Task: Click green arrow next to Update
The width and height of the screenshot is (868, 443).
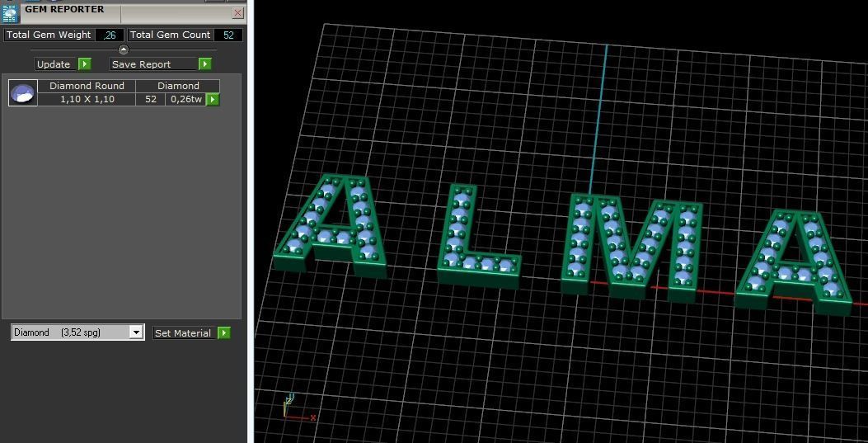Action: pyautogui.click(x=84, y=64)
